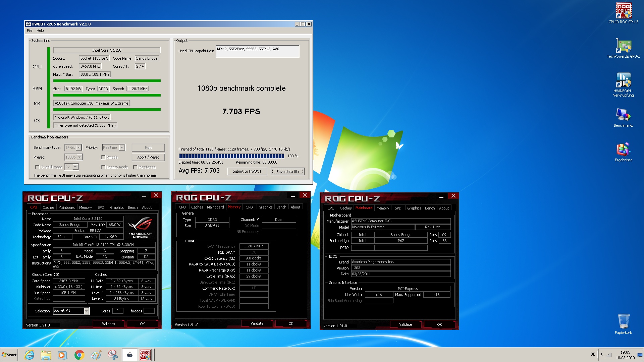Click Validate in the middle CPU-Z window

(x=257, y=323)
